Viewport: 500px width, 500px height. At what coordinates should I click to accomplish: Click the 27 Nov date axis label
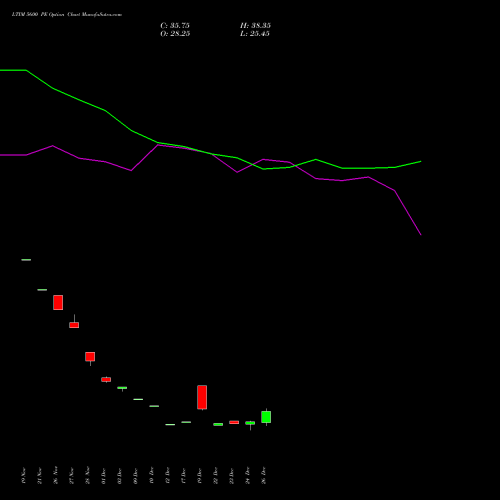[72, 475]
